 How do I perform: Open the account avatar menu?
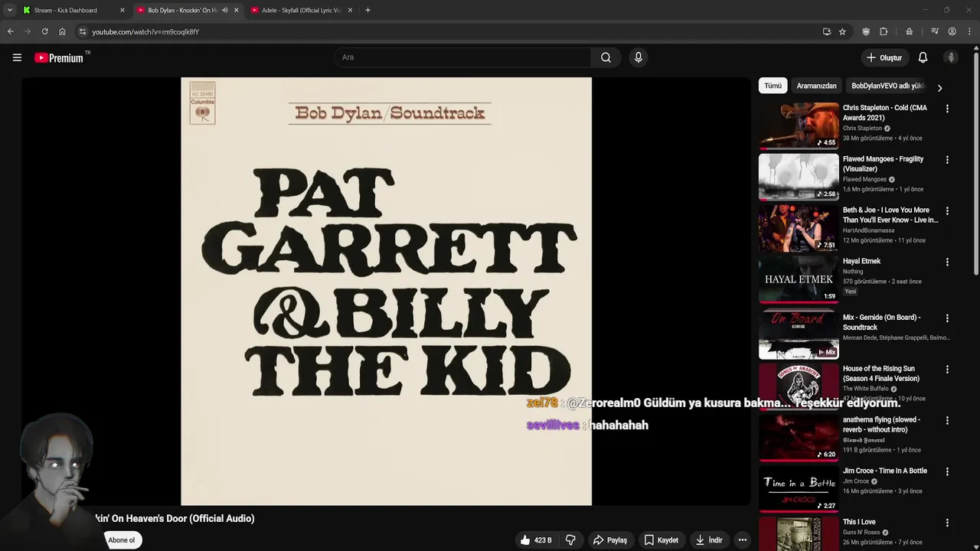tap(951, 57)
